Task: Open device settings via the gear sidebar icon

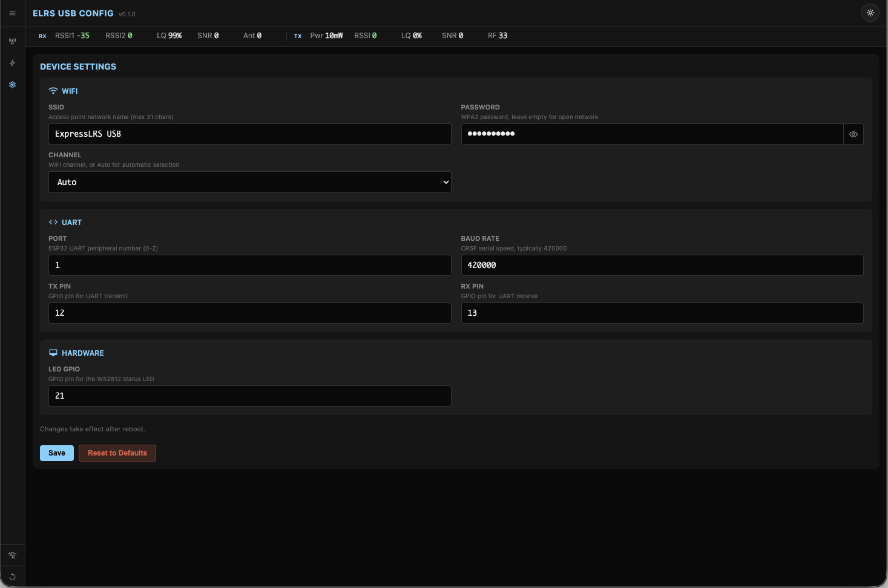Action: pyautogui.click(x=12, y=85)
